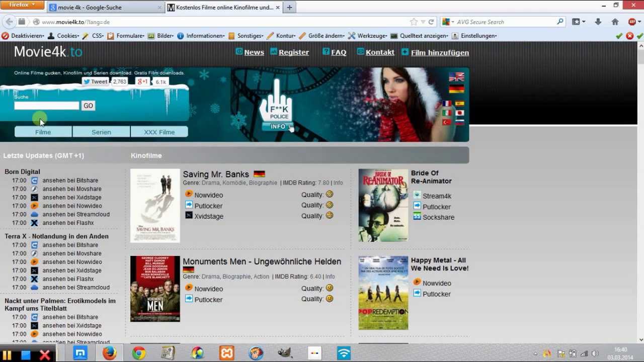Click Info link next to IMDB 7.80

tap(338, 183)
